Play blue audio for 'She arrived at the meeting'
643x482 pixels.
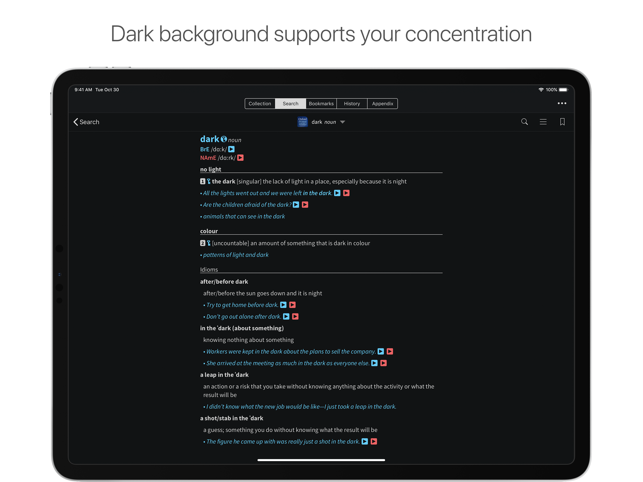pyautogui.click(x=374, y=363)
